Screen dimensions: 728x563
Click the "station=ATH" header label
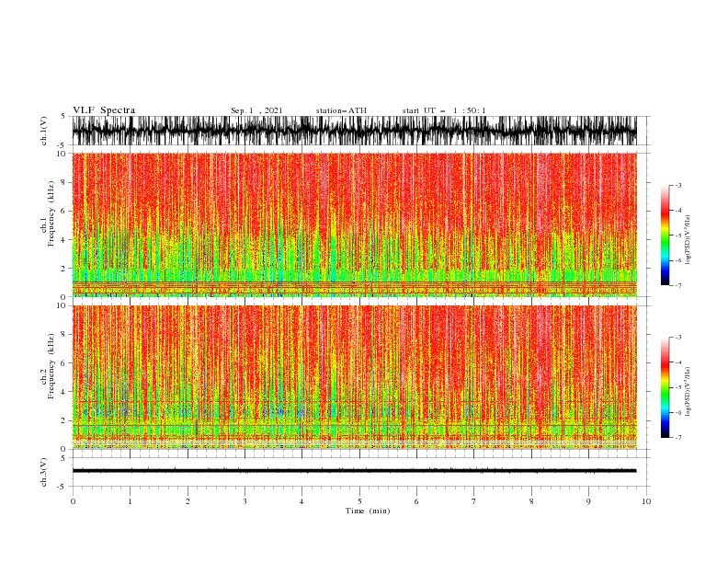pyautogui.click(x=341, y=110)
